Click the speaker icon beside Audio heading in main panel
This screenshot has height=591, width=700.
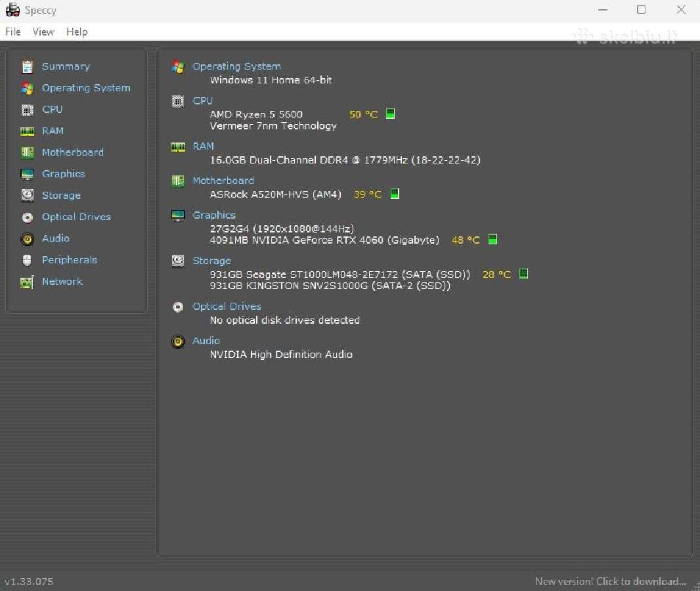(178, 341)
